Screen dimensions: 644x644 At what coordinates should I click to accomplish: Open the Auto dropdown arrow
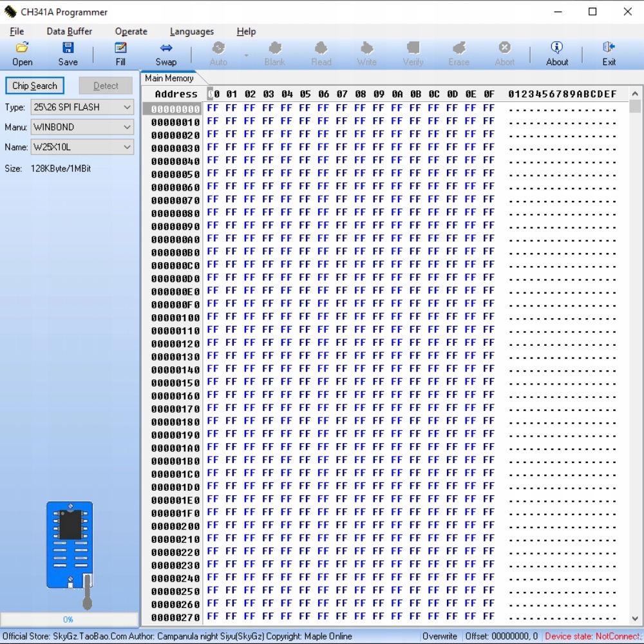pyautogui.click(x=246, y=55)
